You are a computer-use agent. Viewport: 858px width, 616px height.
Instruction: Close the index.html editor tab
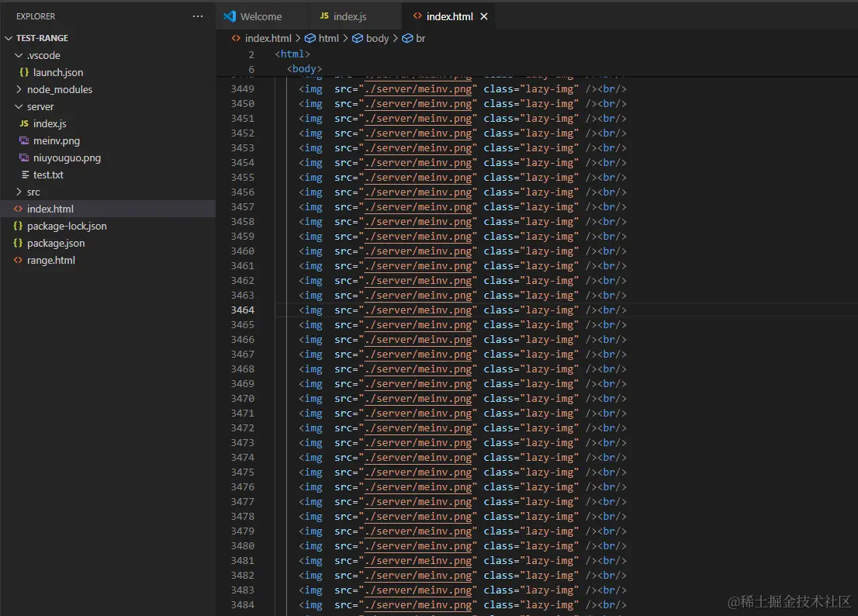coord(484,16)
